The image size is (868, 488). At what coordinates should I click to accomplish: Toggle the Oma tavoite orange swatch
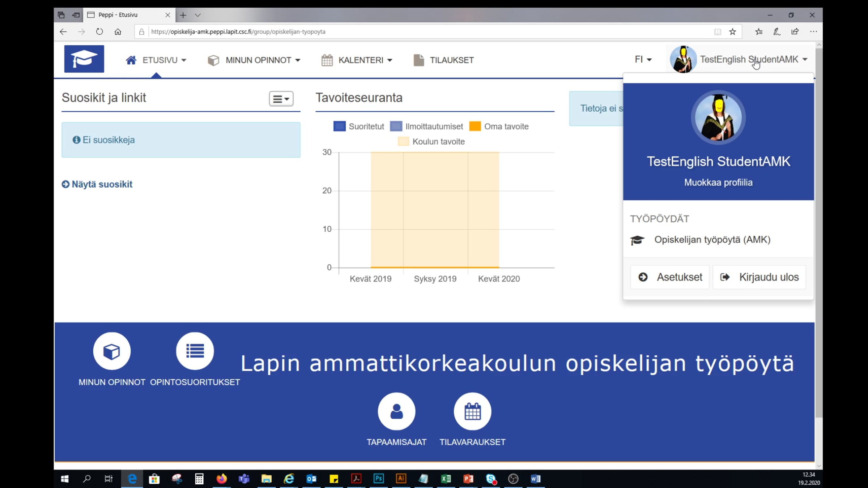[475, 126]
